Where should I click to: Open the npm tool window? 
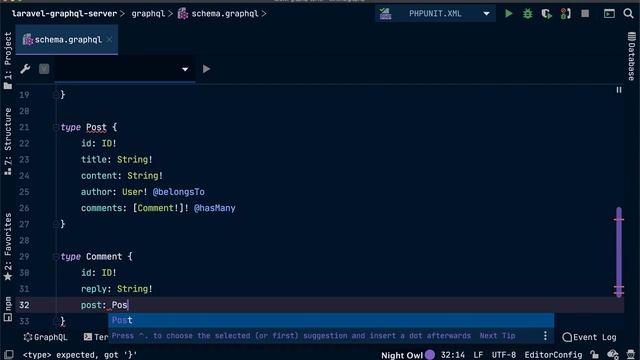click(x=8, y=309)
